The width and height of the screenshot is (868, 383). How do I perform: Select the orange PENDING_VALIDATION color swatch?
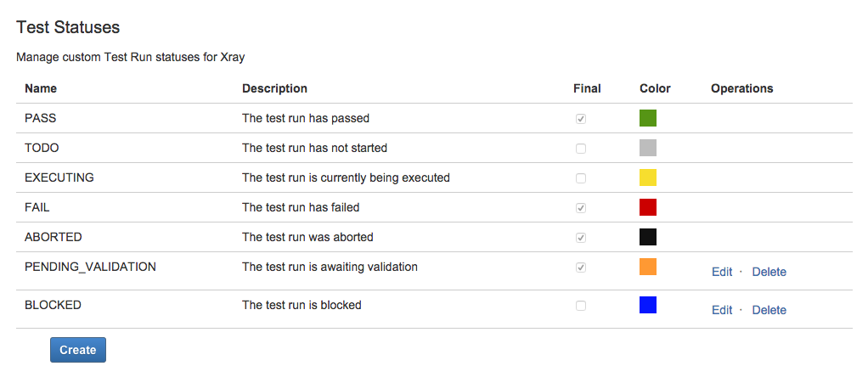click(648, 267)
